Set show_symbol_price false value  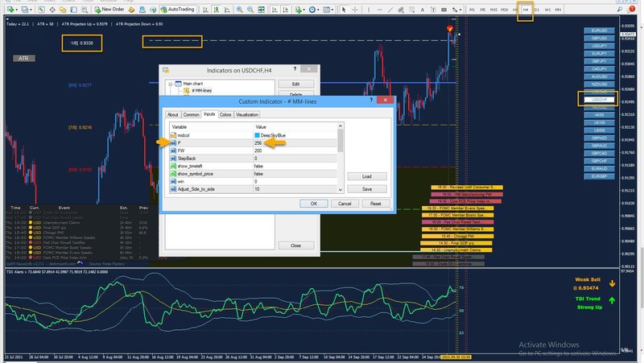pos(259,174)
